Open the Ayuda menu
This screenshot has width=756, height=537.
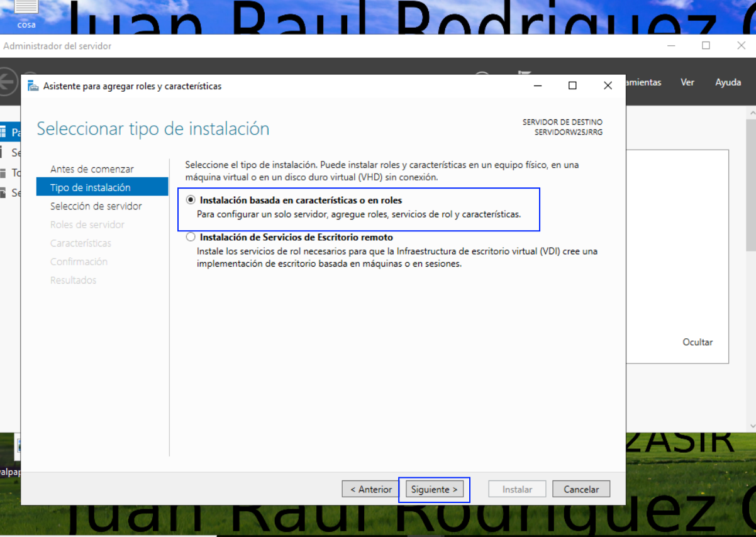tap(728, 82)
